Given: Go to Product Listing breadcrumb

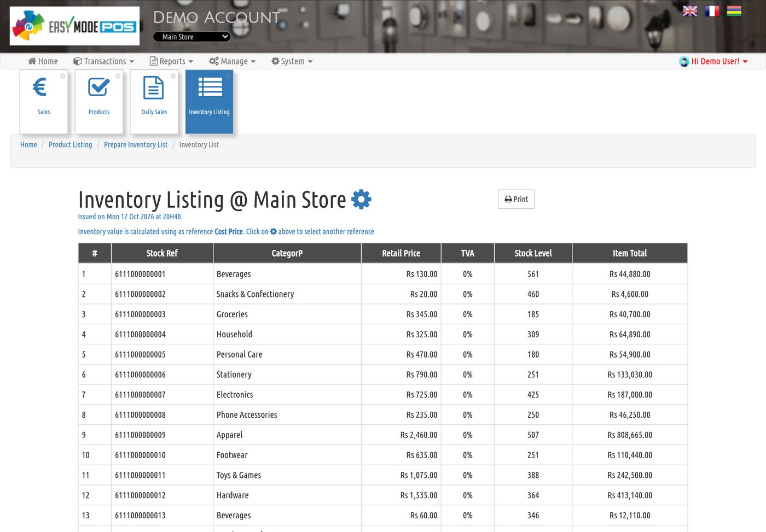Looking at the screenshot, I should tap(71, 145).
